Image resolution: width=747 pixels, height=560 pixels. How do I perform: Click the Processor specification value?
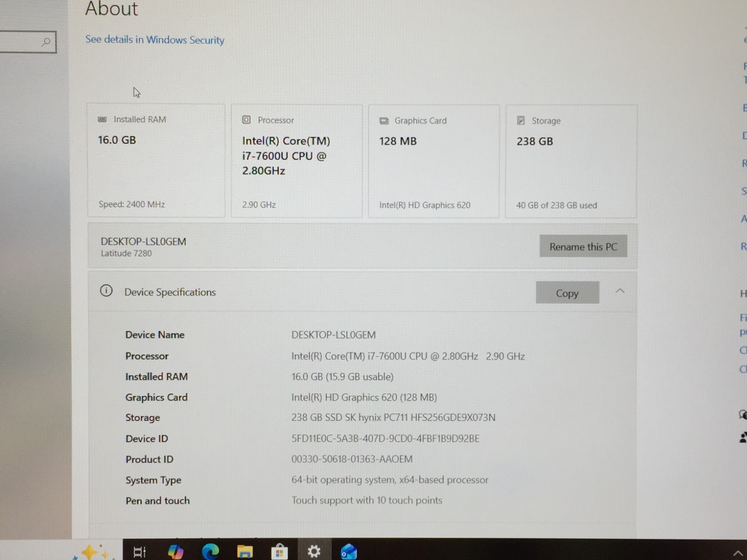[408, 356]
